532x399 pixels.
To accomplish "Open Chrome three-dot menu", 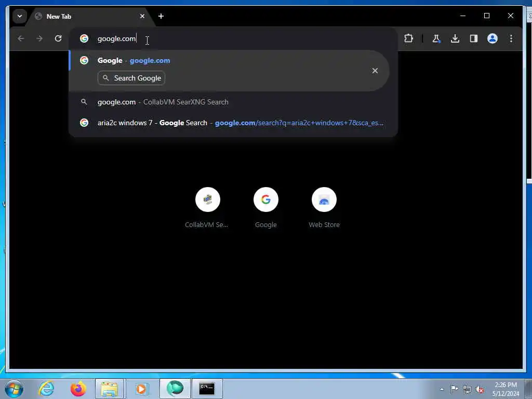I will pos(511,38).
